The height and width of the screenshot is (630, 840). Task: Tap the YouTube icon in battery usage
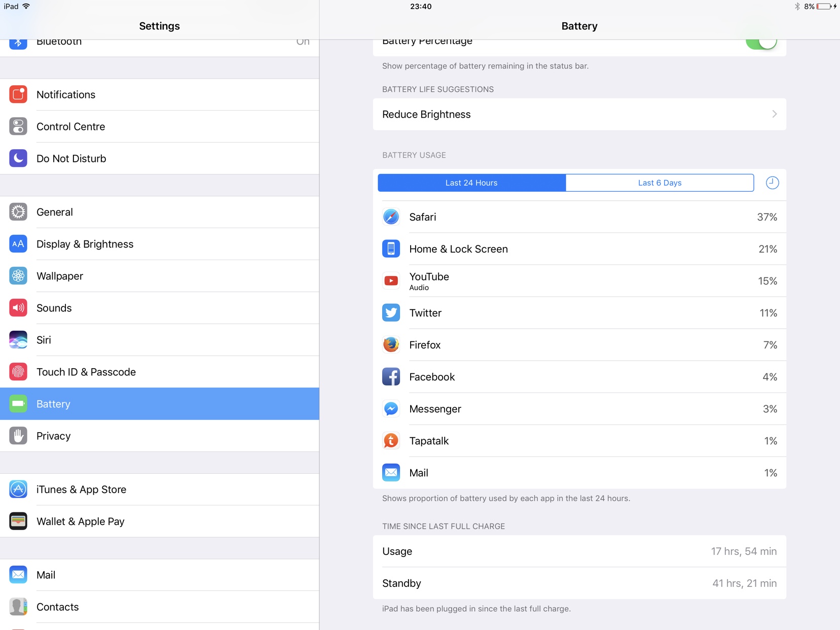391,281
